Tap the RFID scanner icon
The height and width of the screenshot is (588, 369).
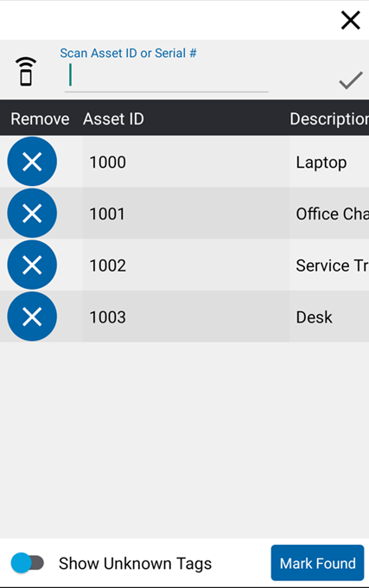pos(26,72)
